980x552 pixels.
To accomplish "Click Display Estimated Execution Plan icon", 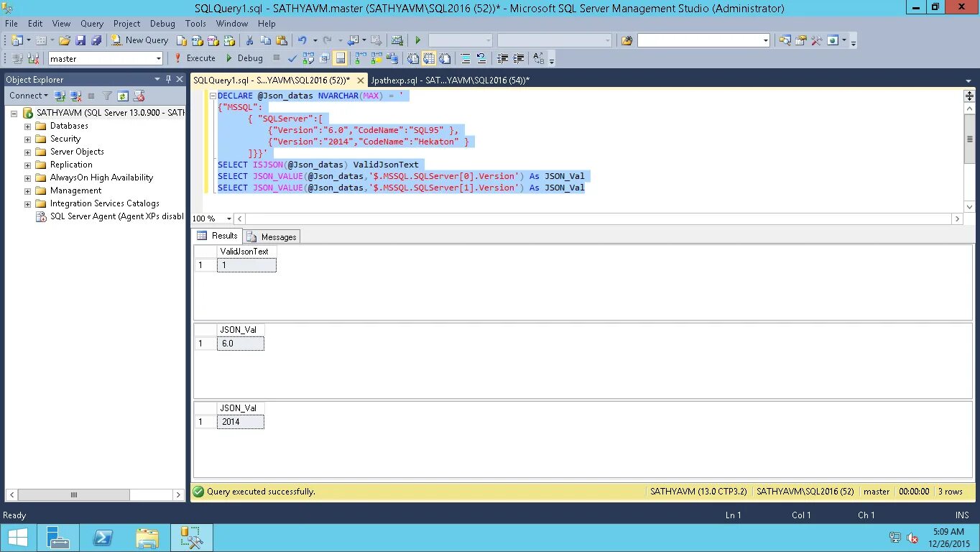I will pyautogui.click(x=308, y=58).
